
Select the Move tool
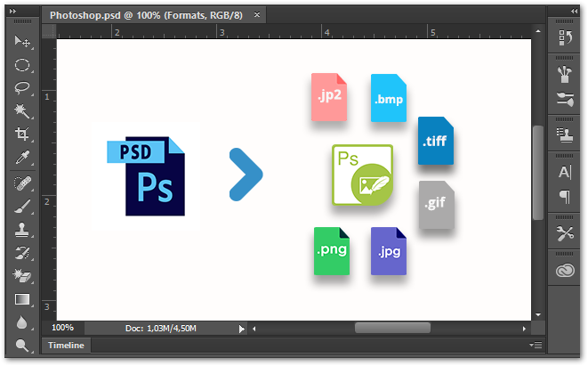[x=22, y=41]
